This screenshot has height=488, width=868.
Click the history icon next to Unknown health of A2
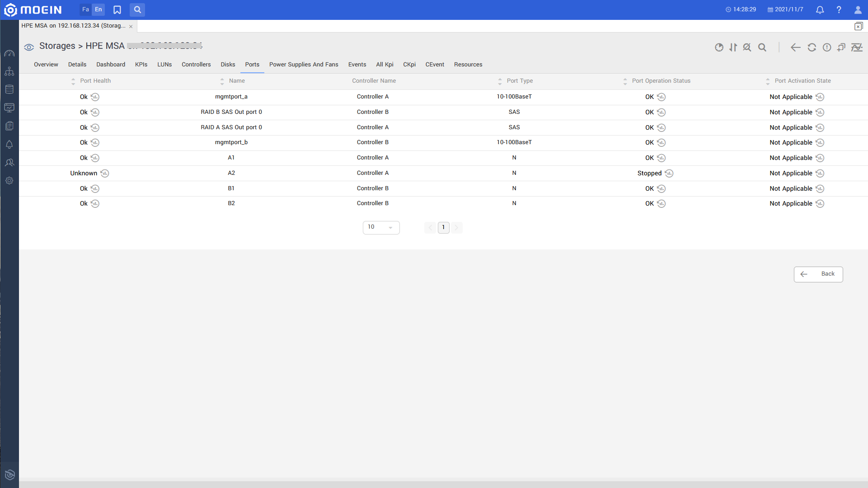coord(104,173)
